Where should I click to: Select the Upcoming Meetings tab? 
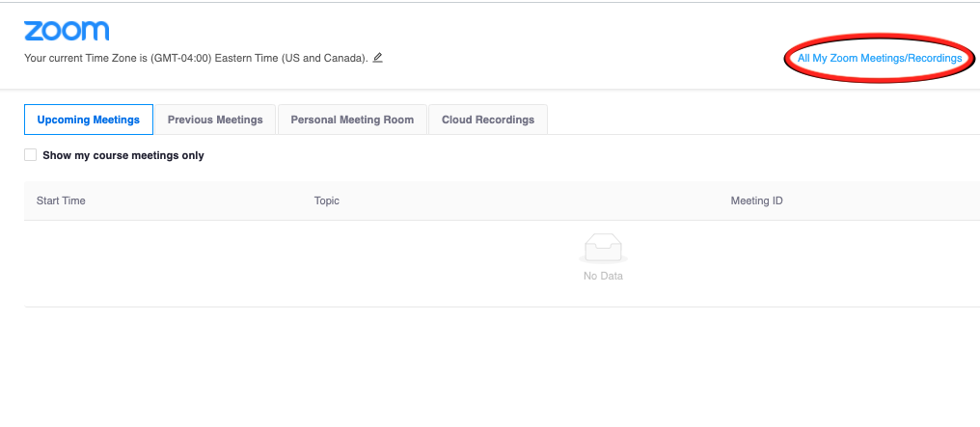point(88,120)
